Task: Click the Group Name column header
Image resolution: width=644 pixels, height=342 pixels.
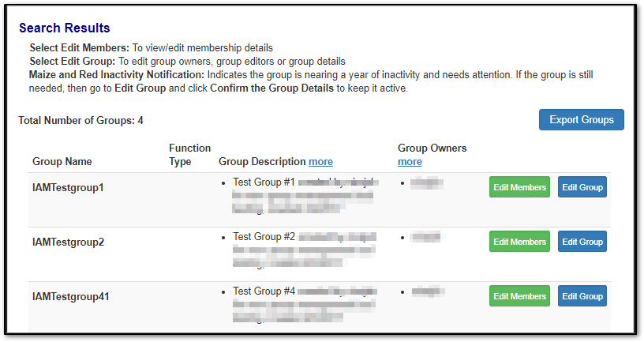Action: (x=62, y=162)
